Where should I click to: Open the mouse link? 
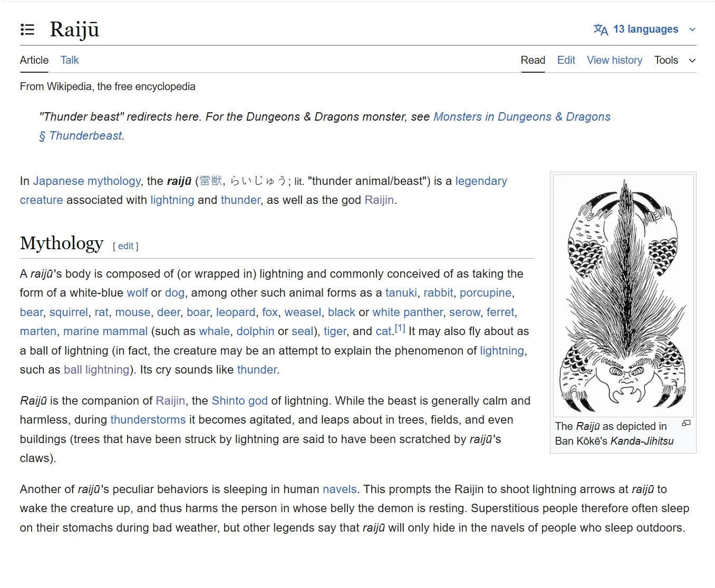click(133, 312)
